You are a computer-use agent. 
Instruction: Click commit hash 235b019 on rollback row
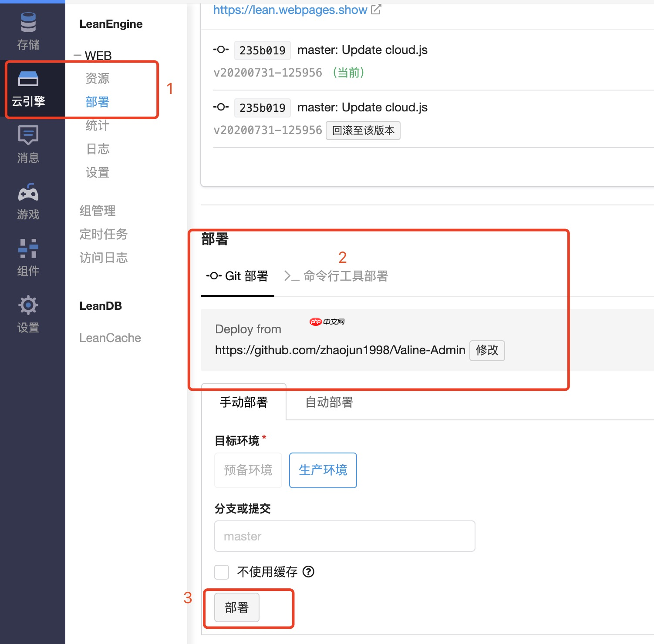pos(263,108)
